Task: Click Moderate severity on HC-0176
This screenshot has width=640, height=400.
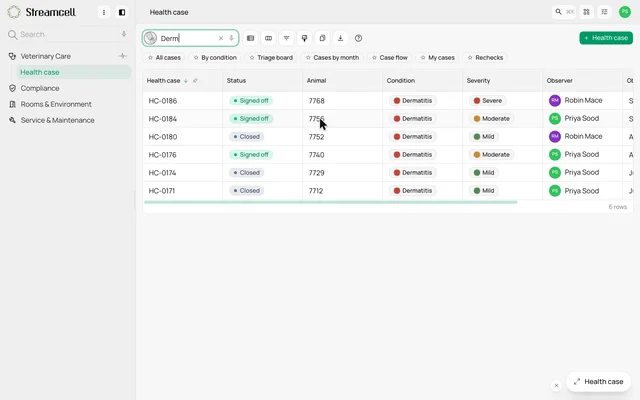Action: click(491, 155)
